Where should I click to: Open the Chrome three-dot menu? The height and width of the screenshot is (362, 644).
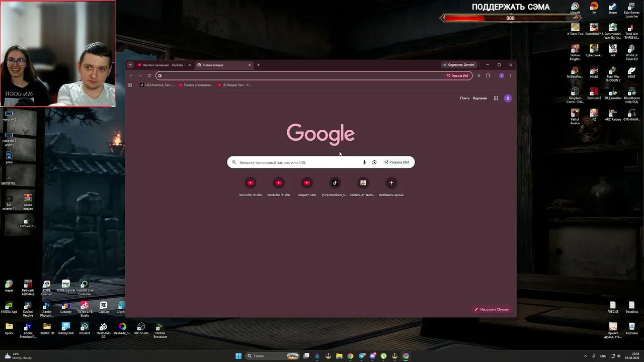pyautogui.click(x=510, y=76)
